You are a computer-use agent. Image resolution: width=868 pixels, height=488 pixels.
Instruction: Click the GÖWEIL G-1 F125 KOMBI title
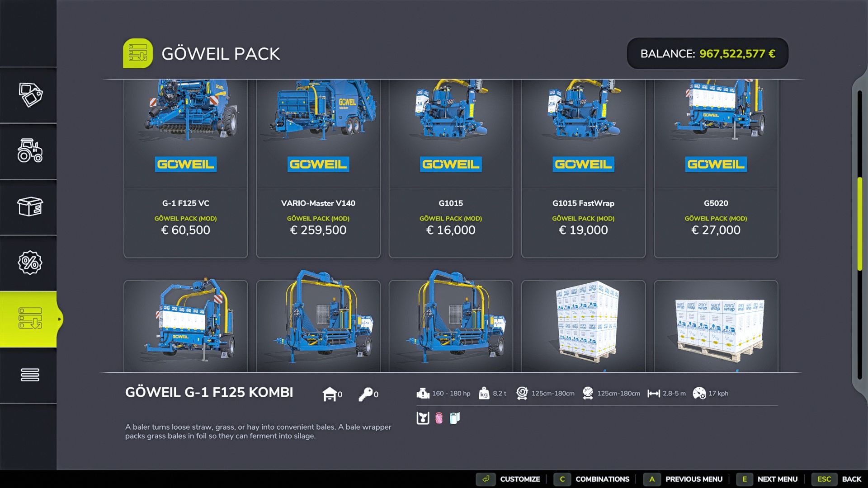point(209,392)
